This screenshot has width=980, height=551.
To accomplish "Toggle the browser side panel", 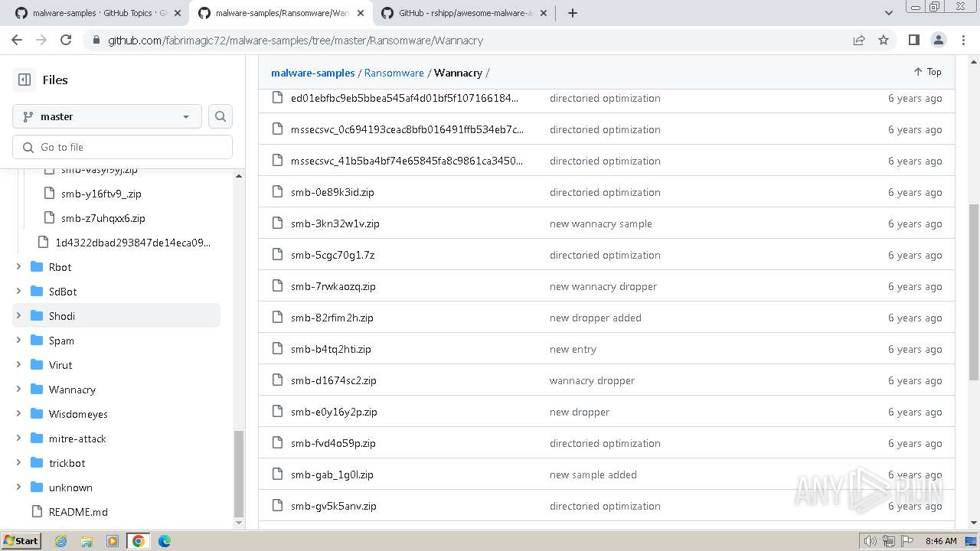I will tap(913, 41).
